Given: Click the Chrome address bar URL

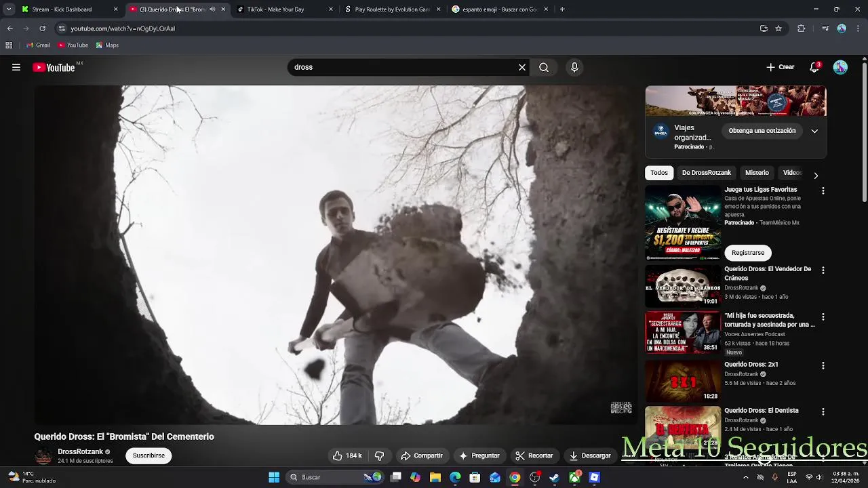Looking at the screenshot, I should click(123, 28).
